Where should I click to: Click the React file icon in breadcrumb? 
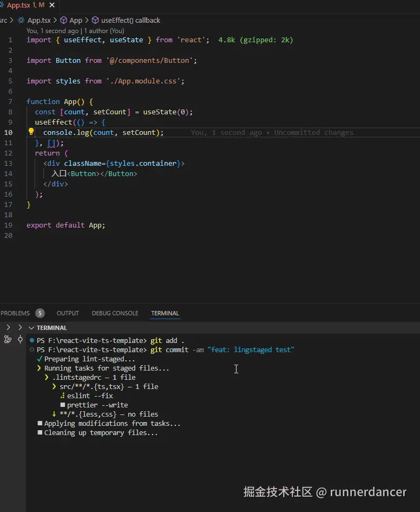pos(21,20)
